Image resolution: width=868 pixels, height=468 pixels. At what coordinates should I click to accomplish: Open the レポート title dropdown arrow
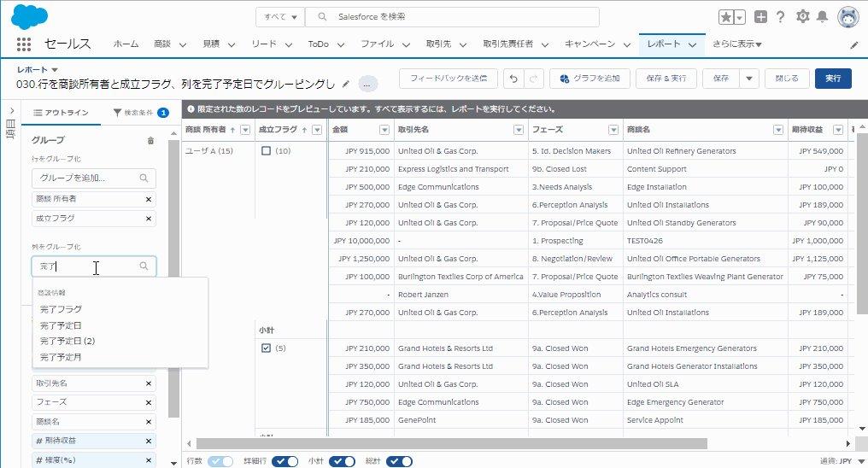click(55, 70)
